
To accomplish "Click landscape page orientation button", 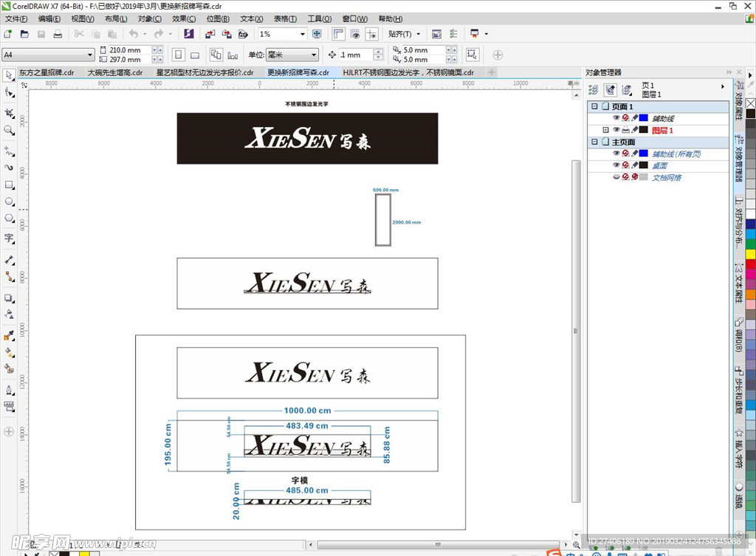I will pos(195,55).
